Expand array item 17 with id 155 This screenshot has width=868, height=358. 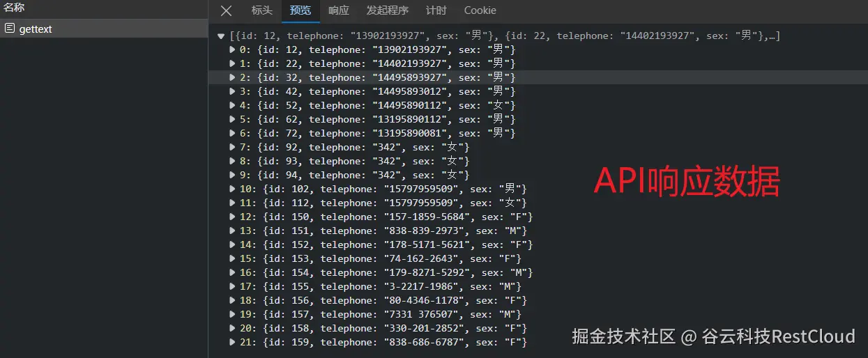click(233, 286)
